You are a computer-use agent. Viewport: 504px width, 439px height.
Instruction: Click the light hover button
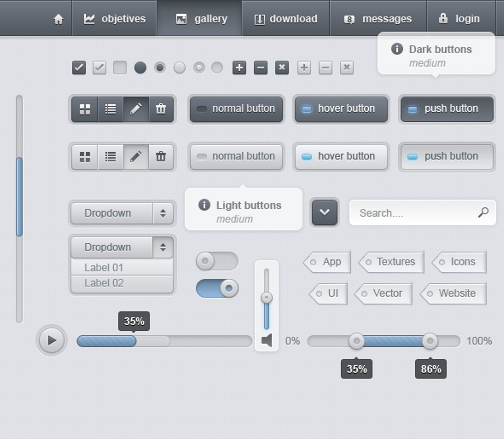click(x=341, y=157)
